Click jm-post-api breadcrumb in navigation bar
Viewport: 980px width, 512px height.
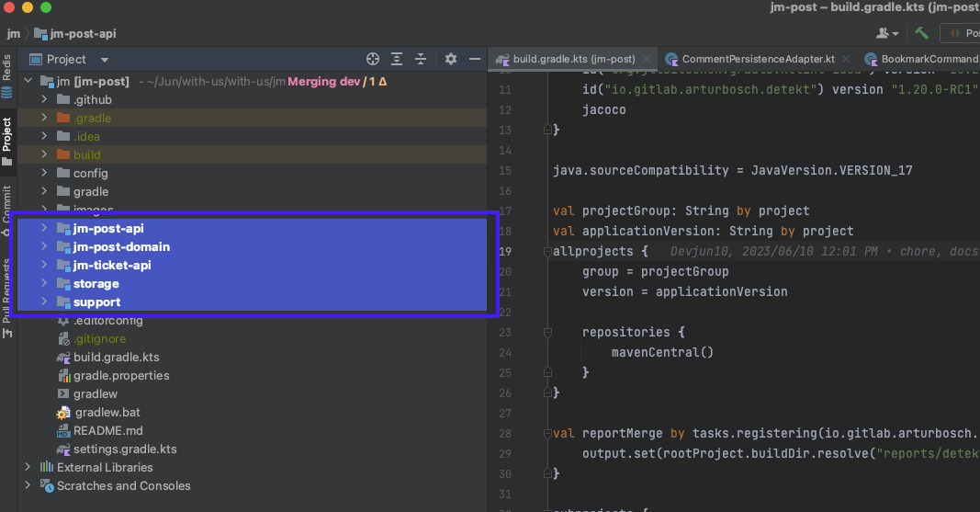75,34
